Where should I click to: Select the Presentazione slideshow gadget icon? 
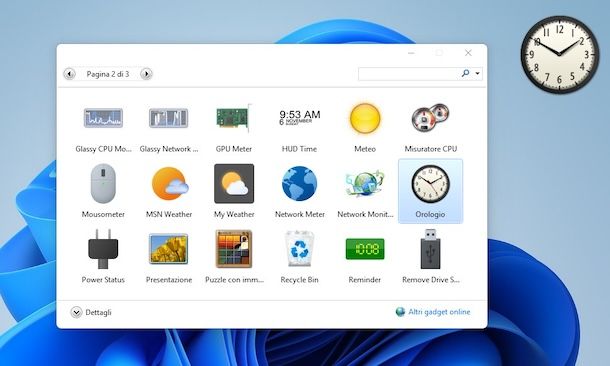(168, 249)
